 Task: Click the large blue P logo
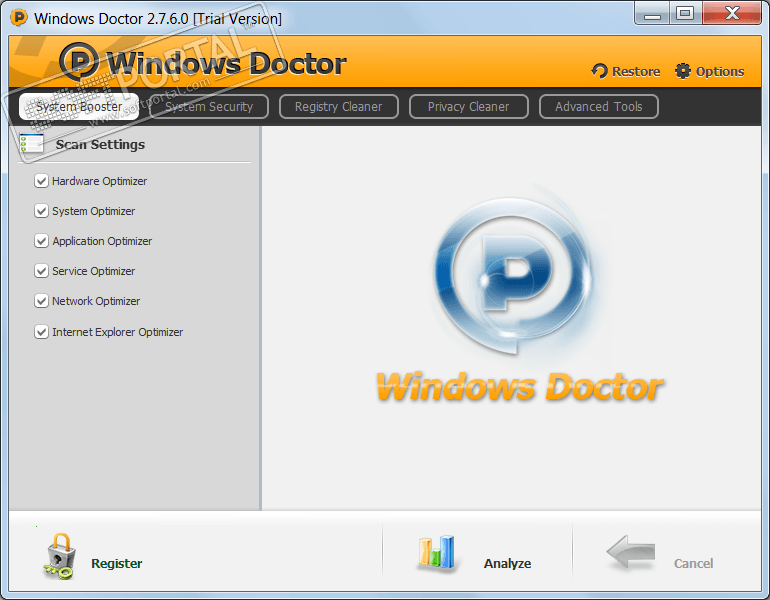(x=513, y=275)
